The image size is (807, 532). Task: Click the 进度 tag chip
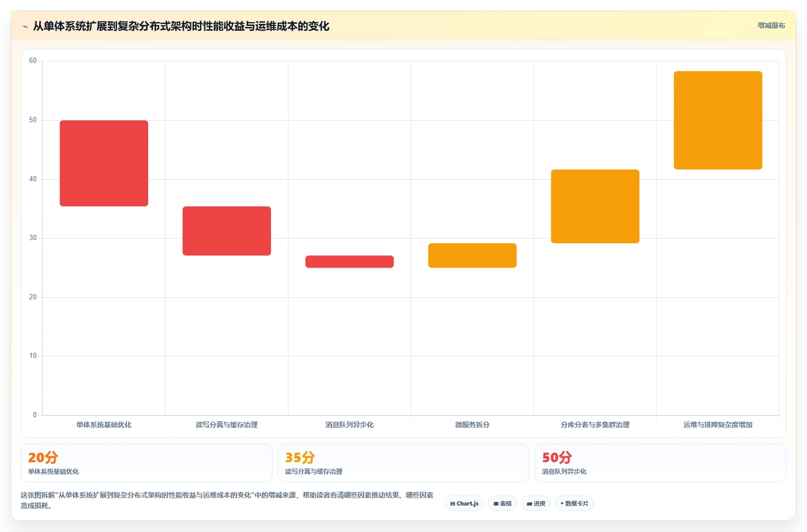pos(536,503)
